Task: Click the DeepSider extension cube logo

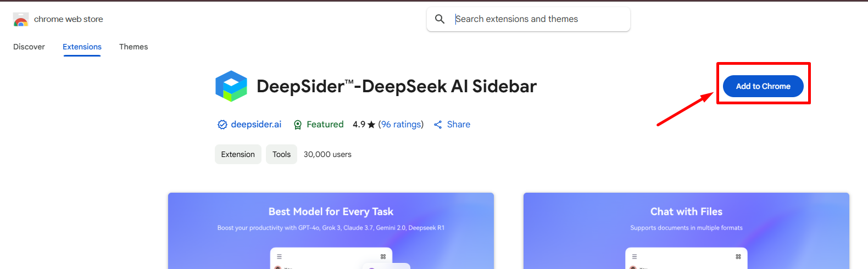Action: point(231,86)
